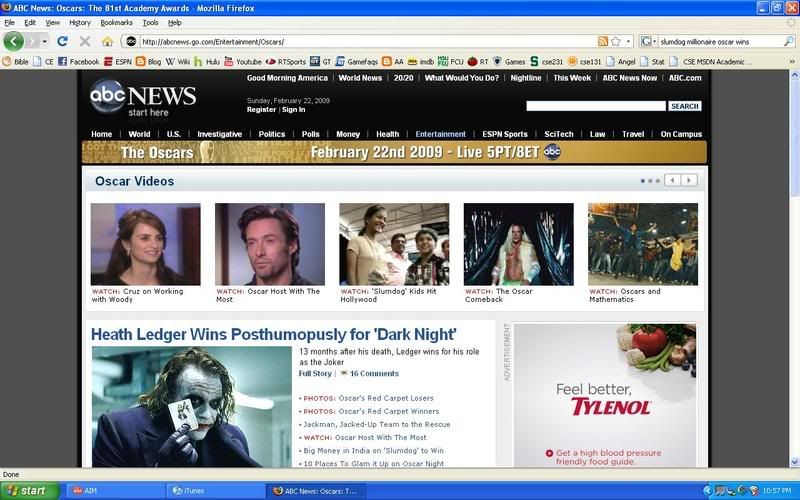Open the Entertainment section tab
This screenshot has width=800, height=500.
pos(440,134)
